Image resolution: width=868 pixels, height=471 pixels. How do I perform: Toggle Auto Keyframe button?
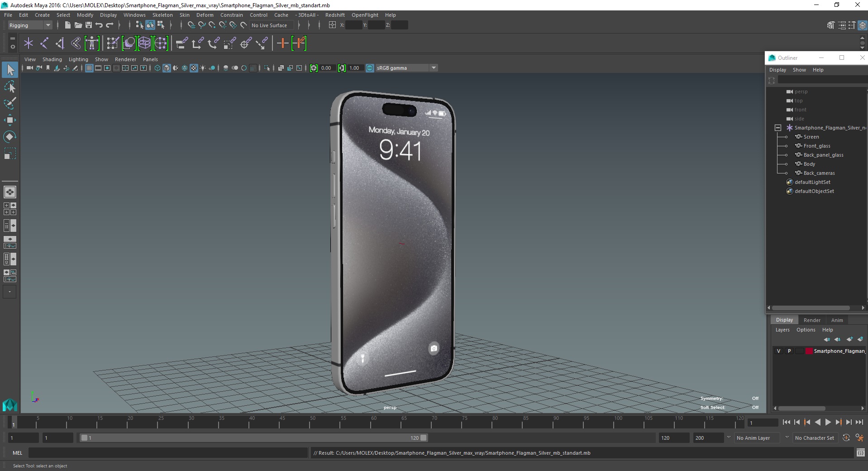coord(846,438)
